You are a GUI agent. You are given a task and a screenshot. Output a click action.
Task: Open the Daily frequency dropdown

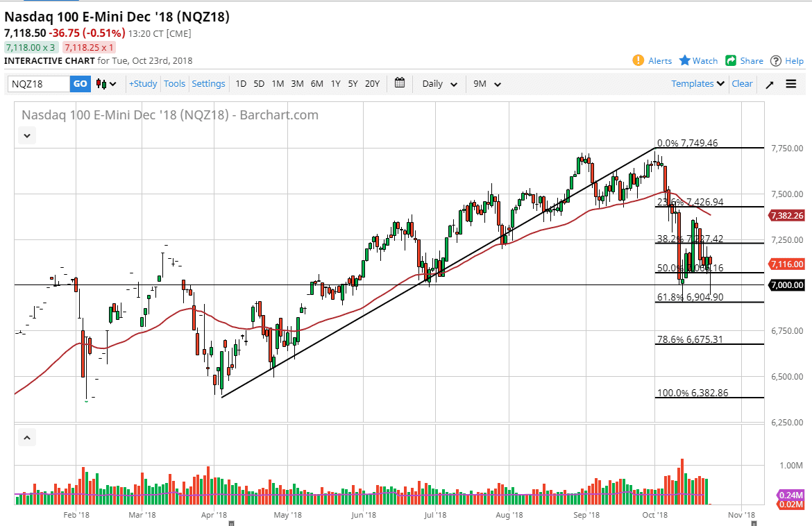coord(438,83)
